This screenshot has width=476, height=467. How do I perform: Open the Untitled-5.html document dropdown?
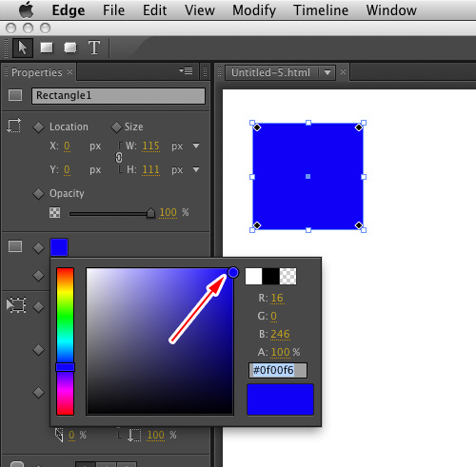click(x=327, y=72)
